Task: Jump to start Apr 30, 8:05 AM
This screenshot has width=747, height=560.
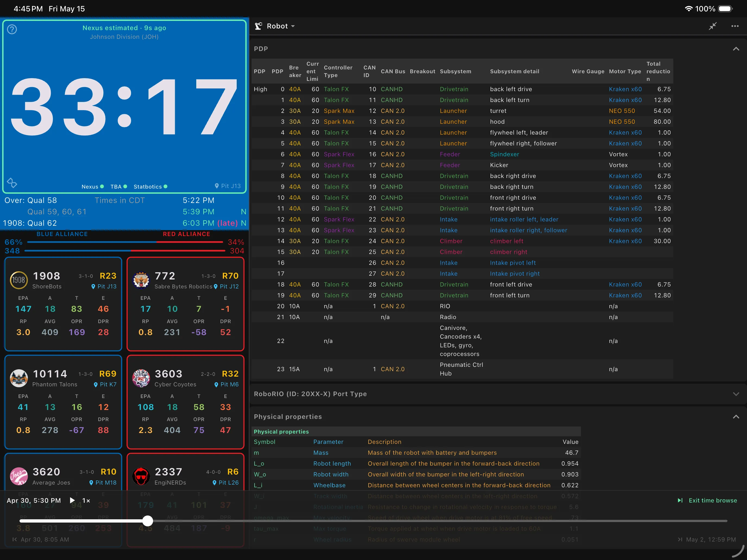Action: 40,539
